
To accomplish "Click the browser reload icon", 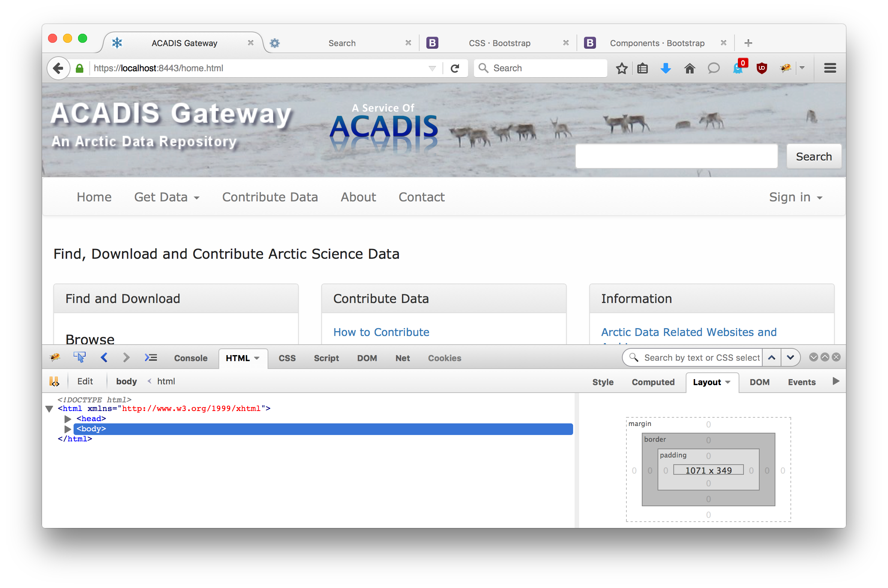I will point(455,68).
